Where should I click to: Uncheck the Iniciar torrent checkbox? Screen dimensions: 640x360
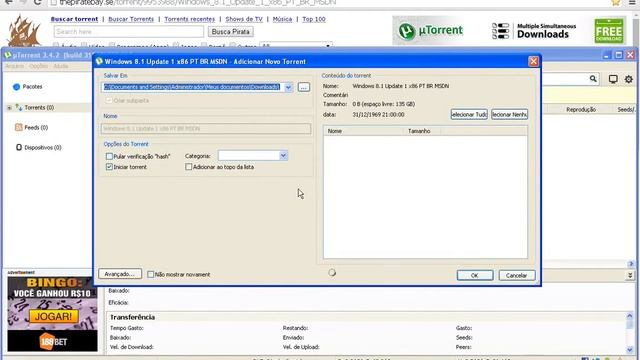click(109, 167)
